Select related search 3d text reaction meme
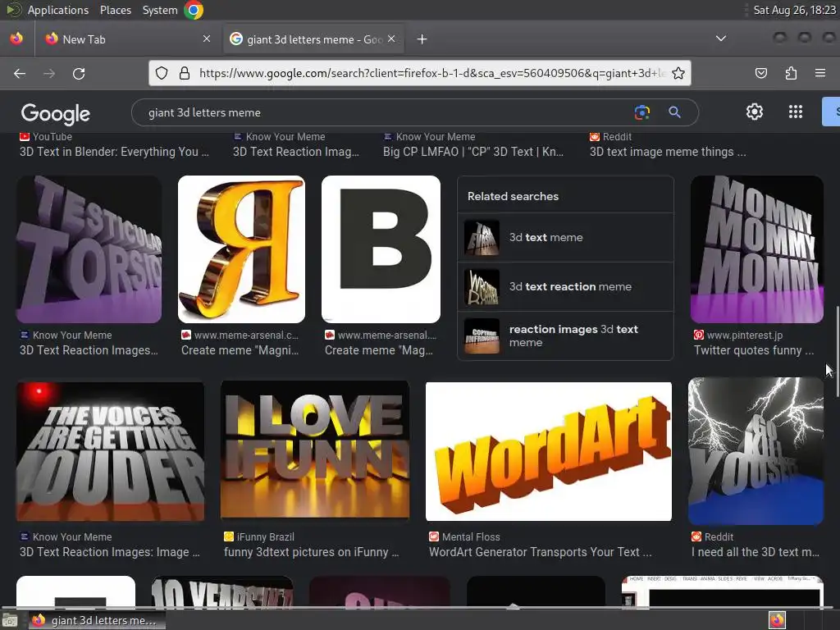 (565, 286)
